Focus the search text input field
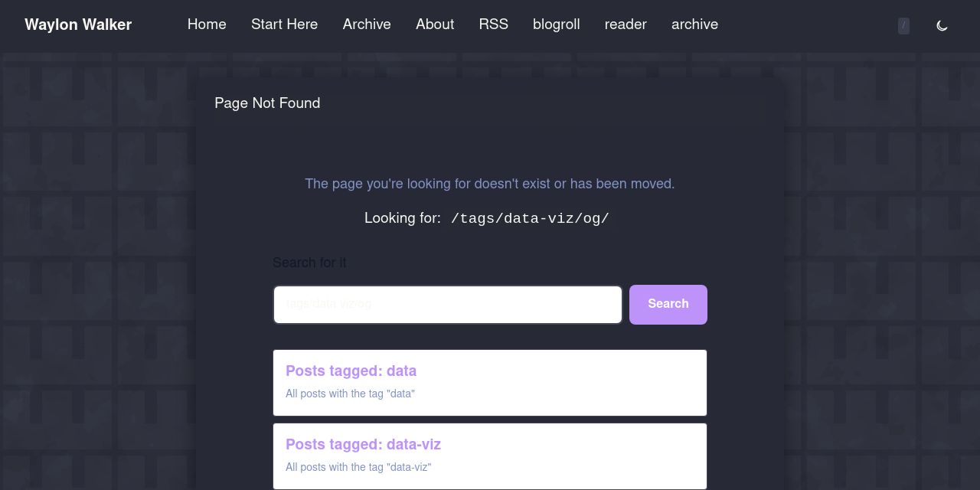 [448, 305]
